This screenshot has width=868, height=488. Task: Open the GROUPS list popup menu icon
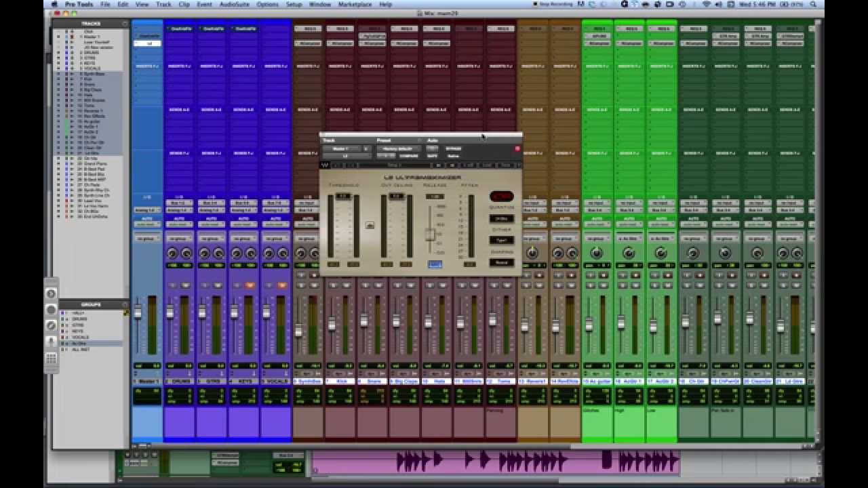(x=124, y=304)
